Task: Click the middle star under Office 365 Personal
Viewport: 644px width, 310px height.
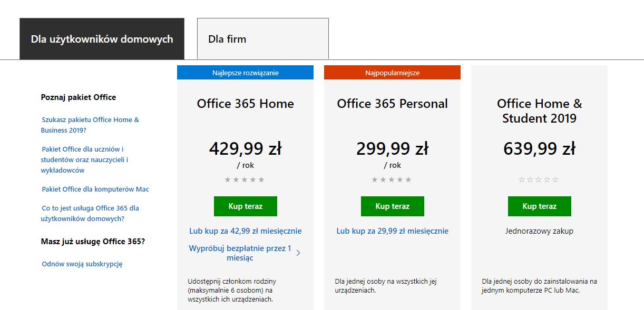Action: pyautogui.click(x=393, y=179)
